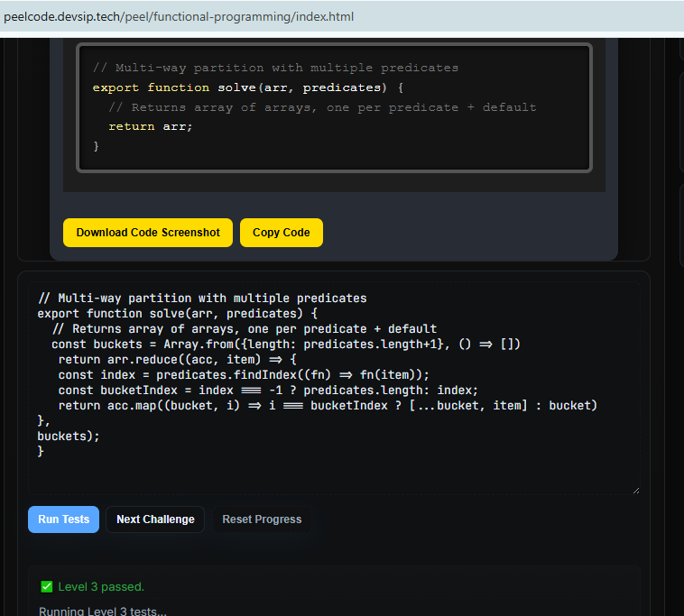Click the browser address bar URL
The height and width of the screenshot is (616, 684).
(x=179, y=16)
